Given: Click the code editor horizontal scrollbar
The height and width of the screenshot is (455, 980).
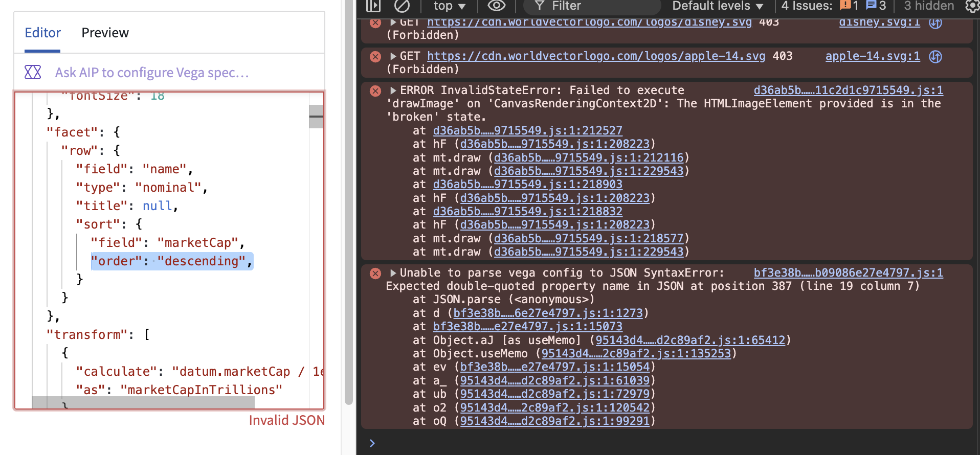Looking at the screenshot, I should [143, 402].
